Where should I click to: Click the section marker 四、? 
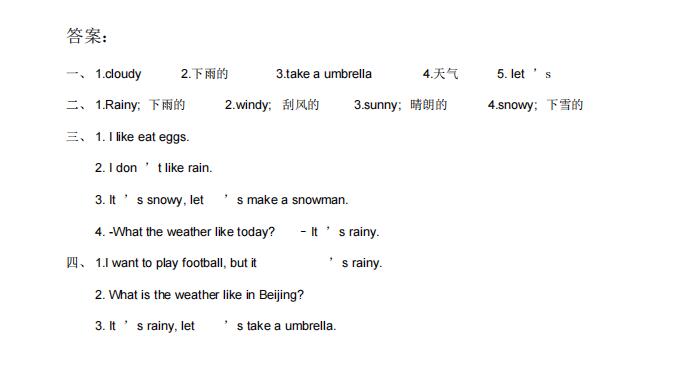click(x=77, y=263)
